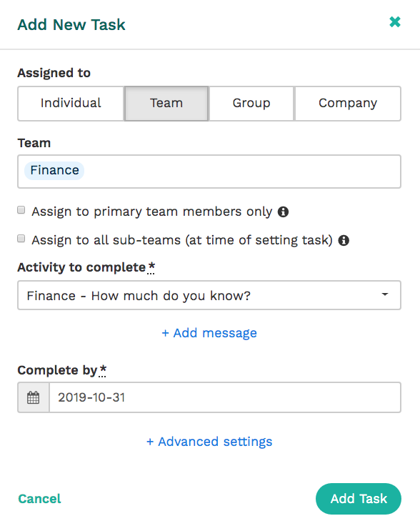Click the caret arrow in Activity dropdown
This screenshot has width=420, height=526.
[385, 294]
